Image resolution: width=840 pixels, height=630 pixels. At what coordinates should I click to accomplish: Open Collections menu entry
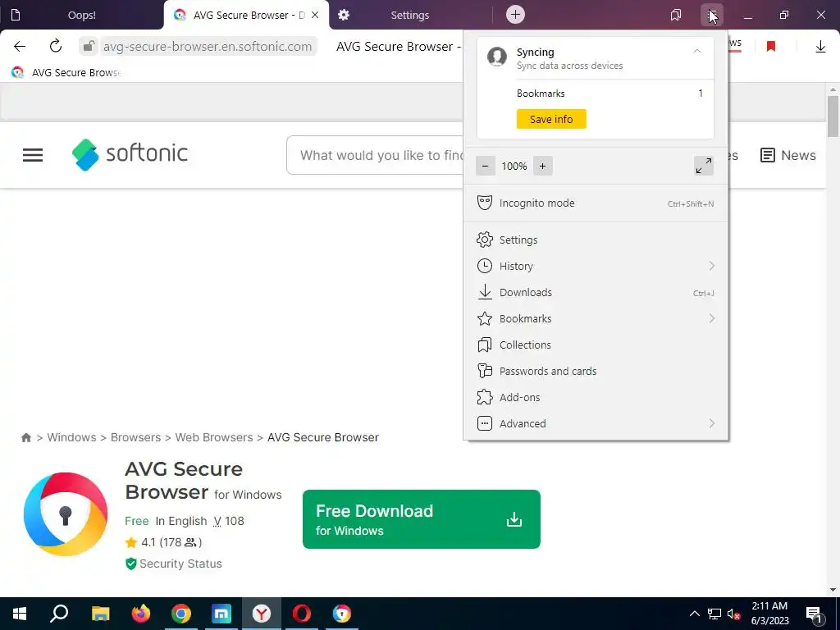click(x=596, y=345)
